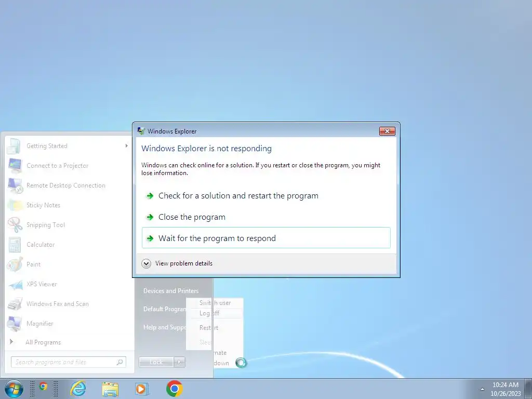This screenshot has width=532, height=399.
Task: Click Calculator label in Start menu
Action: point(41,245)
